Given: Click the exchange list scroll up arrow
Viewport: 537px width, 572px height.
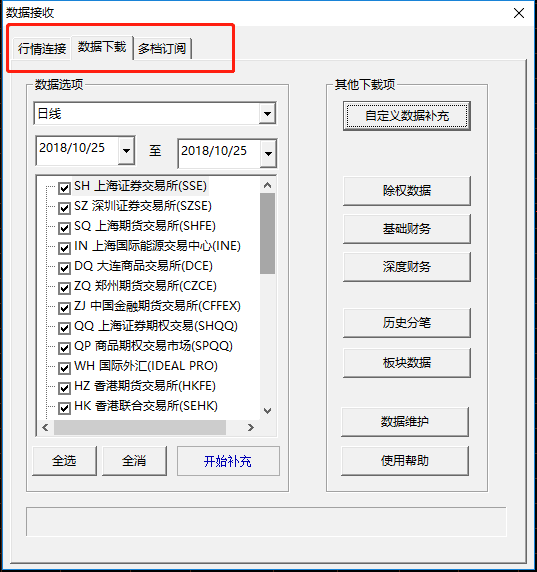Looking at the screenshot, I should [x=267, y=185].
